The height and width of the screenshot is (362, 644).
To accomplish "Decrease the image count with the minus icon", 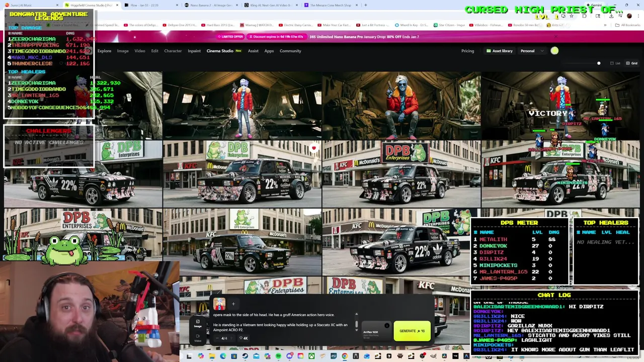I will [217, 338].
